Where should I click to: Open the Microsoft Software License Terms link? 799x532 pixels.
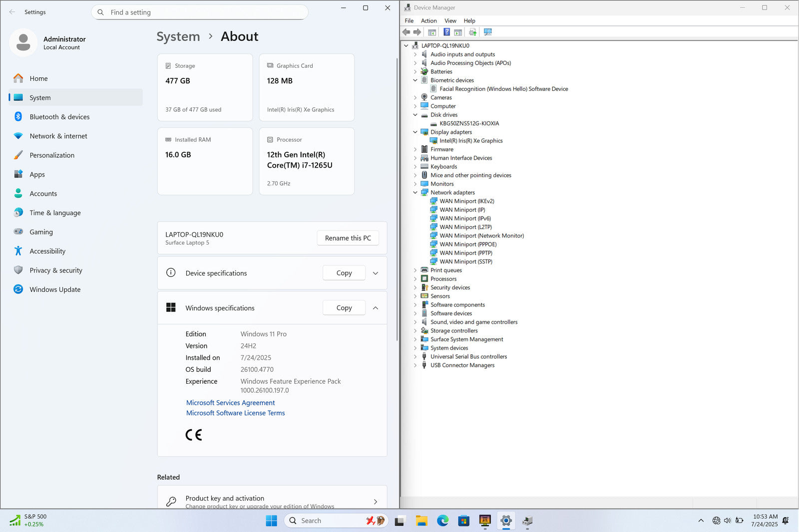[235, 413]
